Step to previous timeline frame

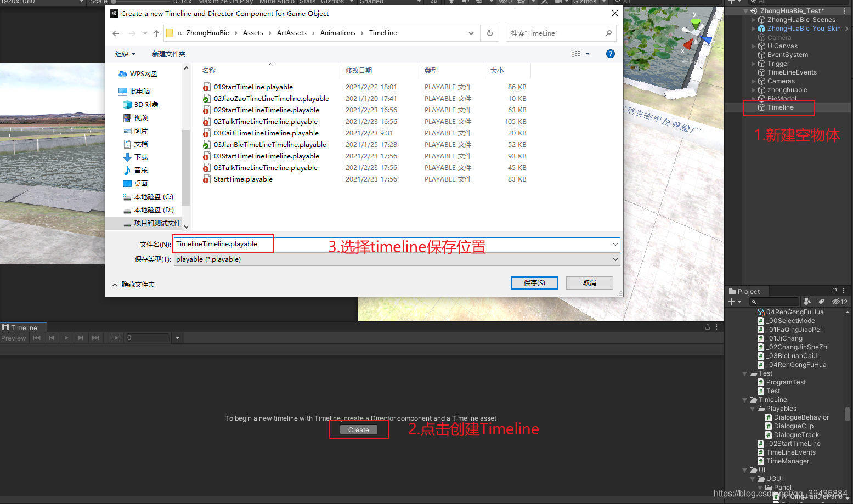pyautogui.click(x=51, y=338)
